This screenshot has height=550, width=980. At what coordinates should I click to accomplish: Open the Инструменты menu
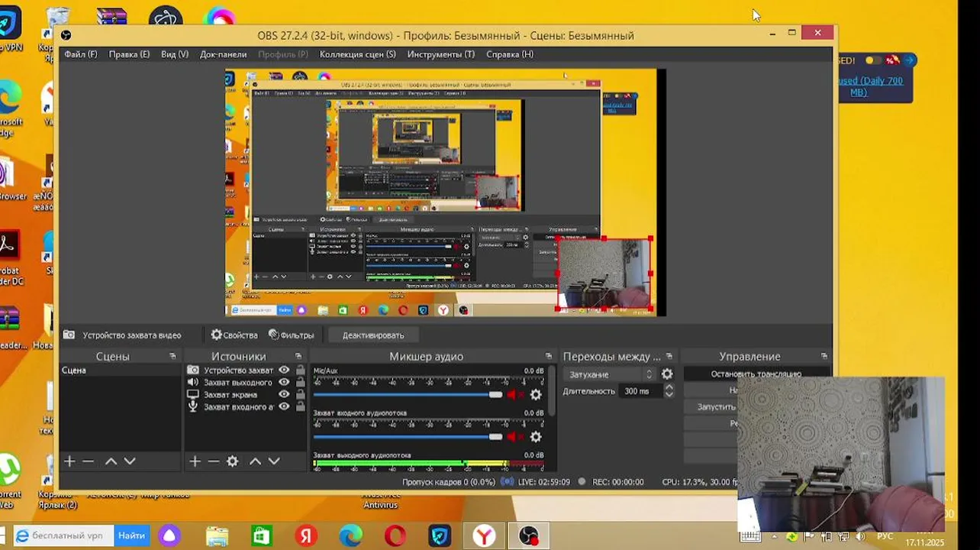tap(440, 54)
